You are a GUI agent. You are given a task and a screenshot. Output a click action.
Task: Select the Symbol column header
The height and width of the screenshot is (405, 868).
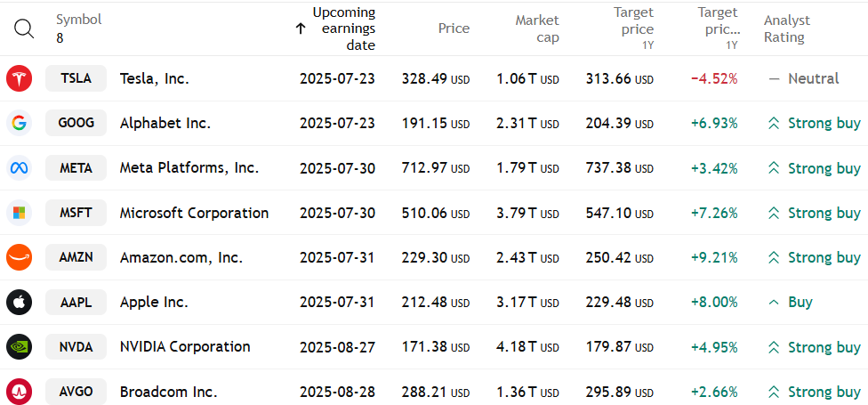[x=78, y=20]
